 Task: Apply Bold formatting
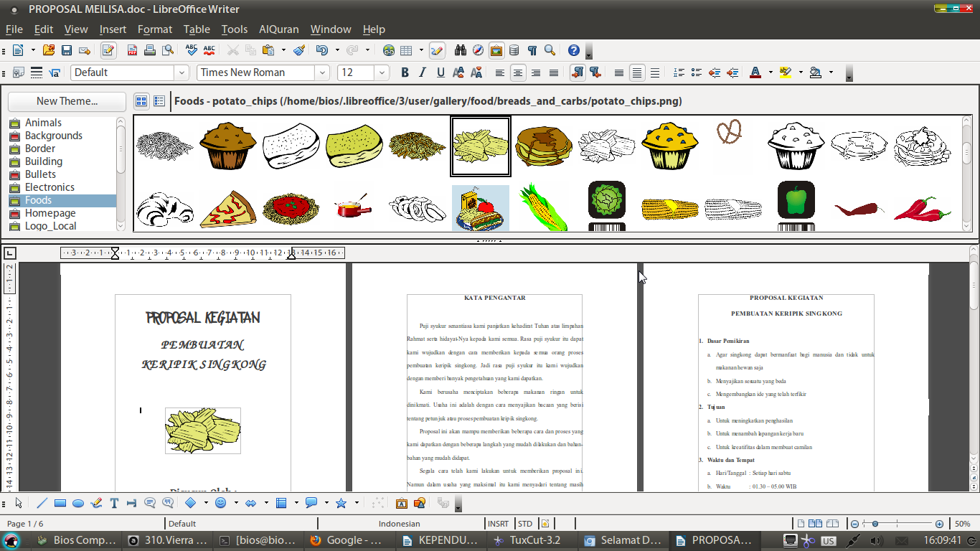click(x=405, y=72)
